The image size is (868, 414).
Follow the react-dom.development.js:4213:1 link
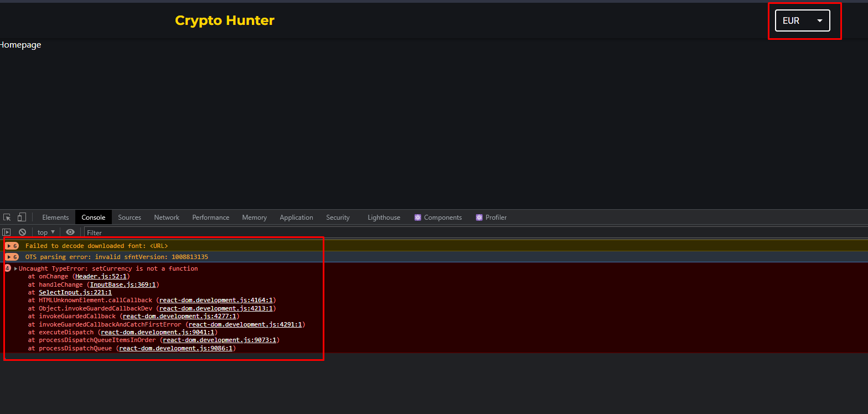(216, 308)
